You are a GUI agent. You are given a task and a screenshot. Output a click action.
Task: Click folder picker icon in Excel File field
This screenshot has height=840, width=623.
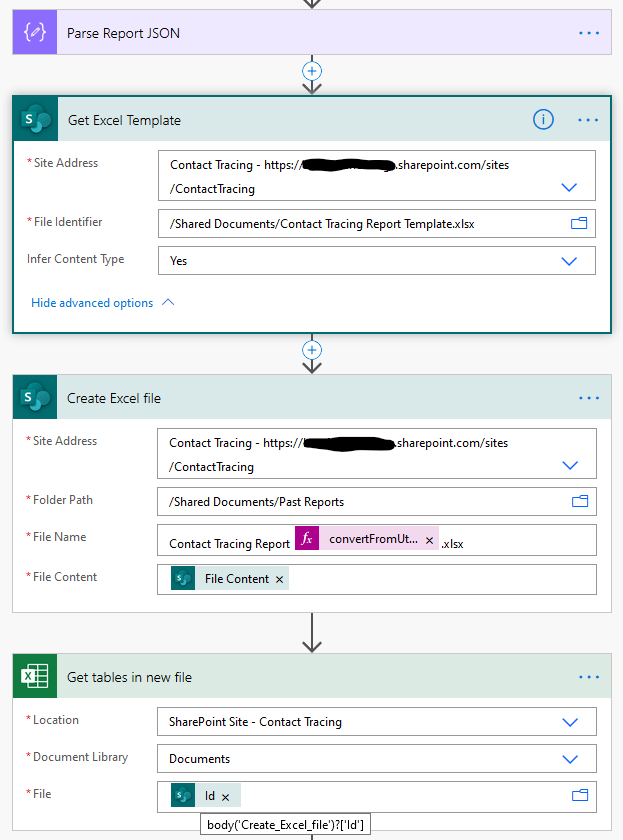pos(578,796)
